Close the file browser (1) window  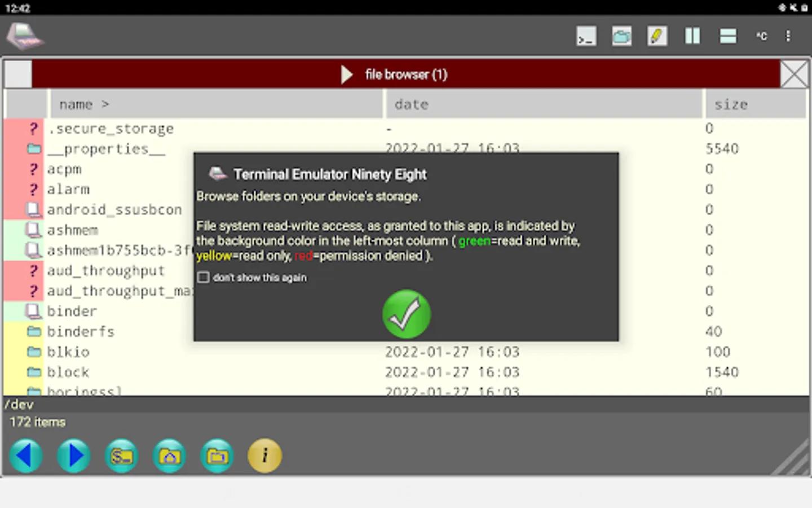pos(795,75)
